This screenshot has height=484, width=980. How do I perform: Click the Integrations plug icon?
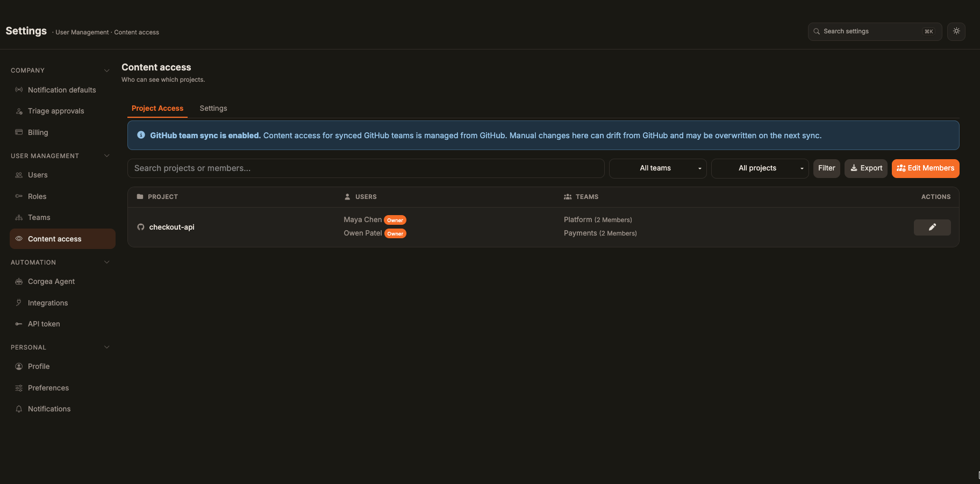pos(19,303)
